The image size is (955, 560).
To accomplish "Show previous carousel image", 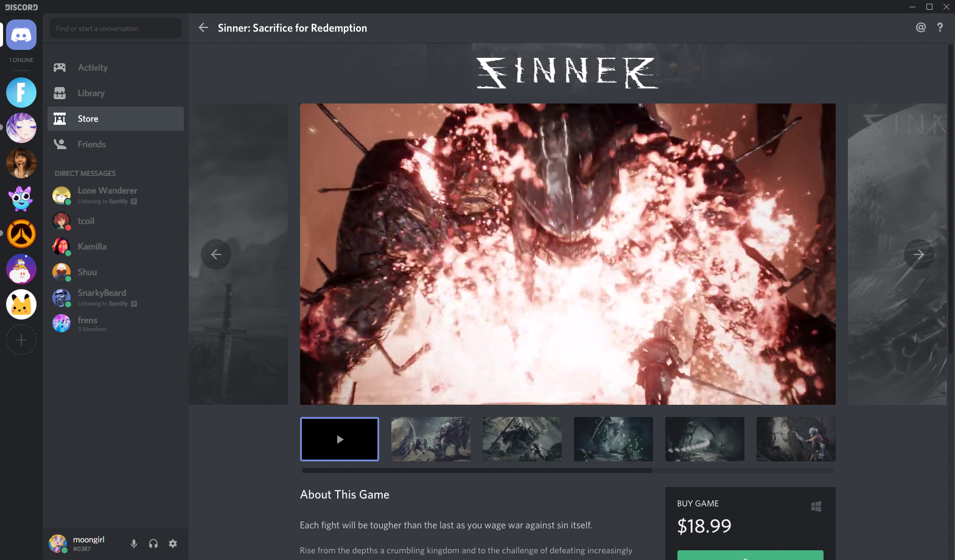I will tap(216, 254).
